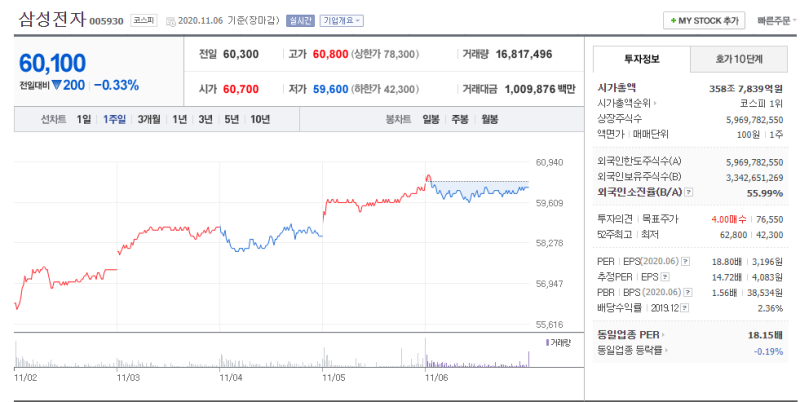Select the 5년 line chart period
This screenshot has height=402, width=800.
click(x=232, y=119)
